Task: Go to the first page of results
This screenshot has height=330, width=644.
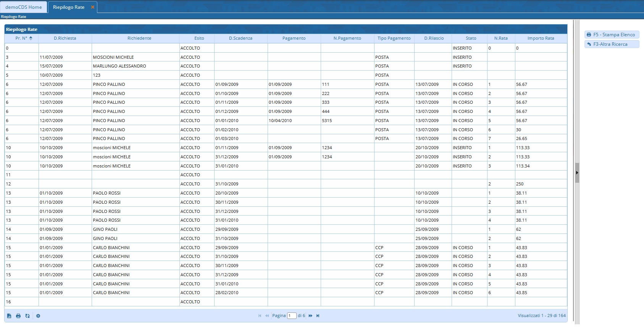Action: pyautogui.click(x=260, y=316)
